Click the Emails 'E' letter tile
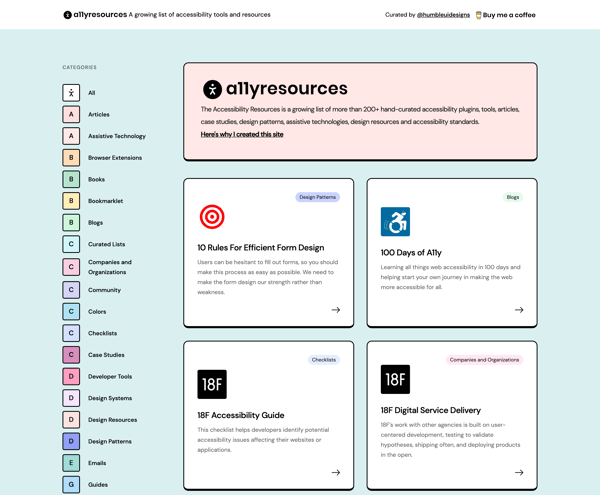Image resolution: width=600 pixels, height=495 pixels. [x=71, y=463]
